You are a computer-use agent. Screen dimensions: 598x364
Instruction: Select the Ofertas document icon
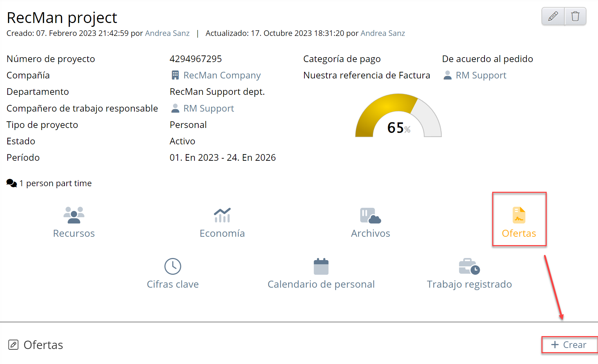point(519,215)
